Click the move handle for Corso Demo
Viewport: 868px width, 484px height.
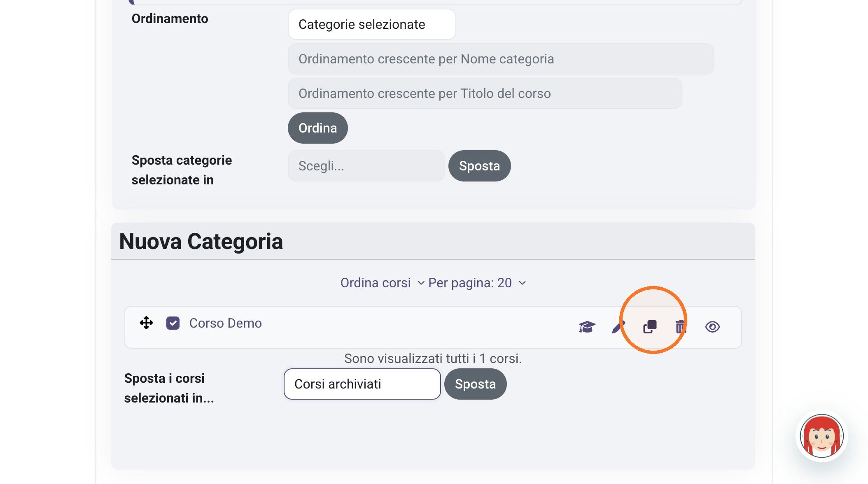146,323
